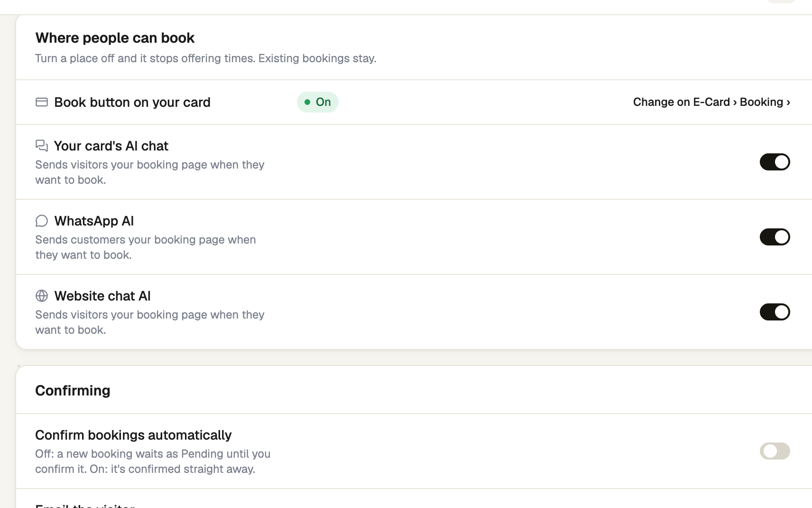Disable the WhatsApp AI toggle

(775, 237)
